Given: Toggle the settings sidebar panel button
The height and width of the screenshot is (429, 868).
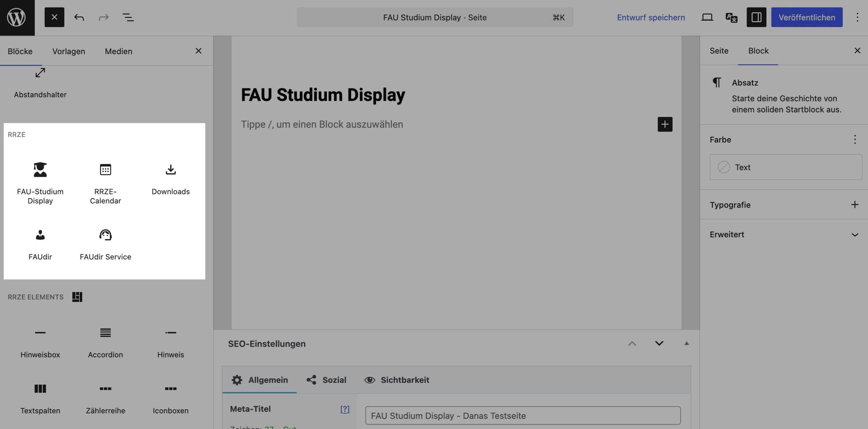Looking at the screenshot, I should (756, 17).
